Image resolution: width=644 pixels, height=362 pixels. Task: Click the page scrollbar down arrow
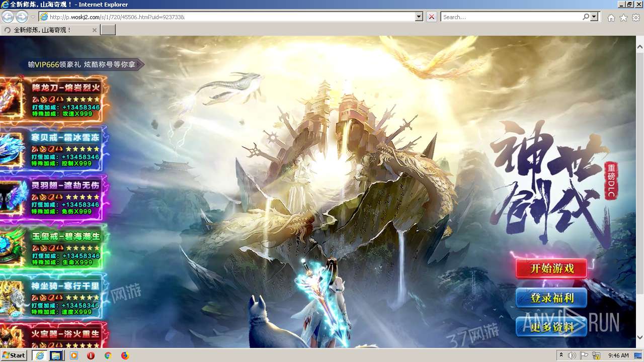click(x=639, y=337)
